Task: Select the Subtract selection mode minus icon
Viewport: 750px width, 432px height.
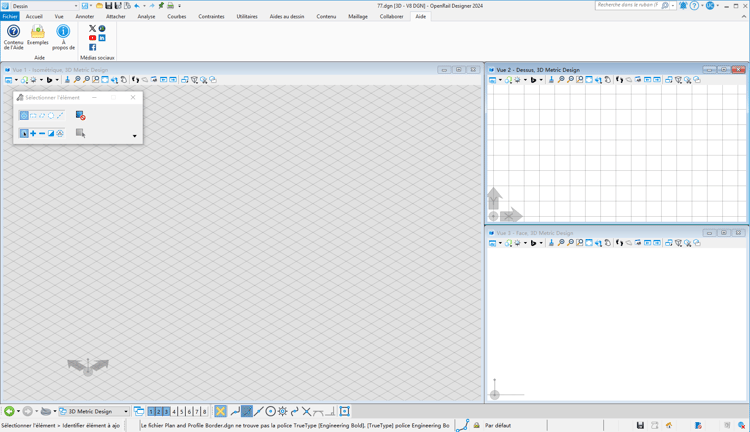Action: [x=42, y=133]
